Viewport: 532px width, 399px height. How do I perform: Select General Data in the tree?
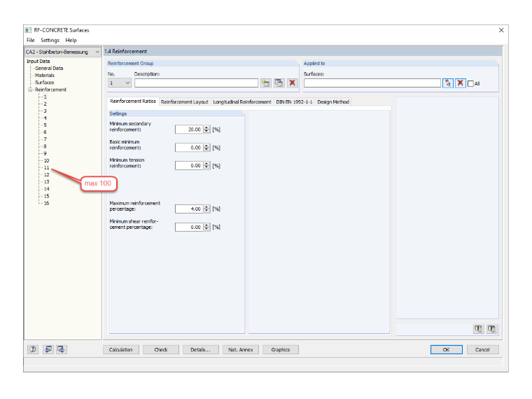click(49, 68)
